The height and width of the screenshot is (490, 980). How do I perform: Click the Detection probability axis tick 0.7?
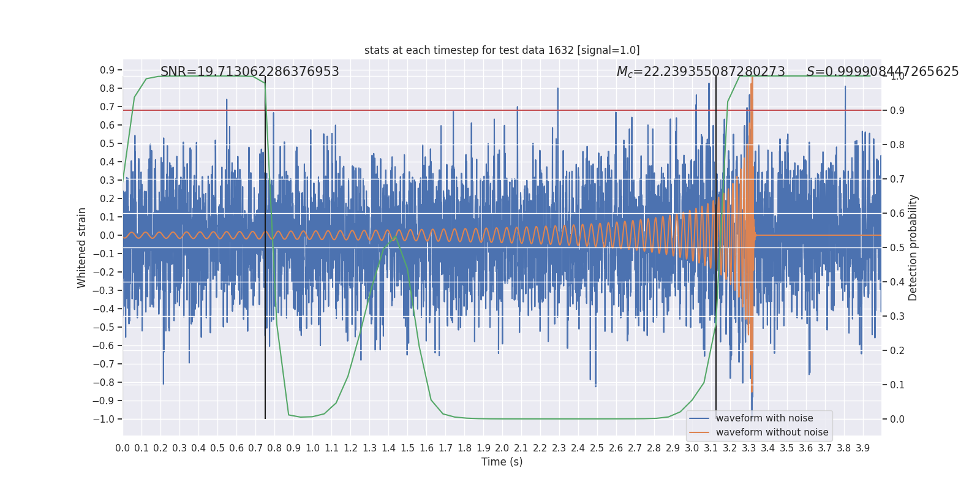point(897,179)
